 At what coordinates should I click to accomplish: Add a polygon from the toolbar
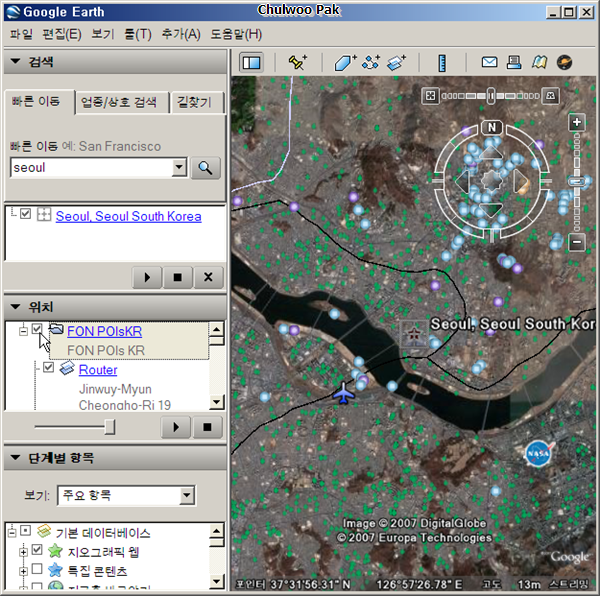(x=345, y=63)
